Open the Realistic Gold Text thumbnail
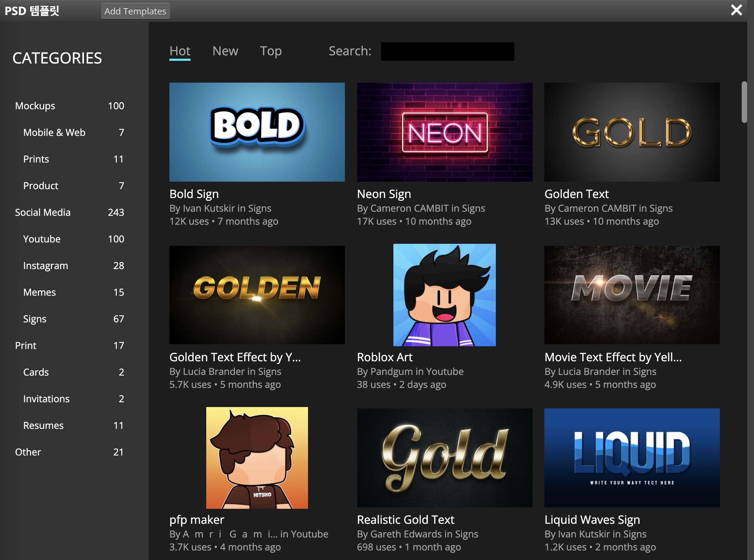 point(444,458)
